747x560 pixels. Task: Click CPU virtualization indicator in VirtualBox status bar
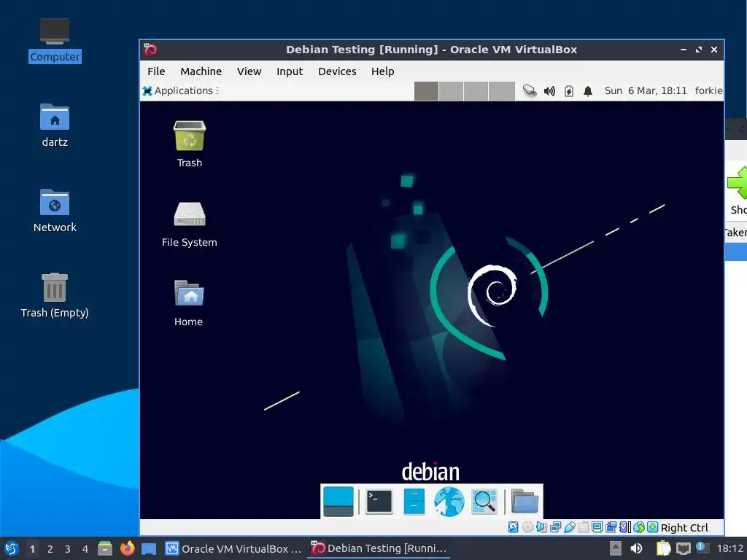coord(625,527)
